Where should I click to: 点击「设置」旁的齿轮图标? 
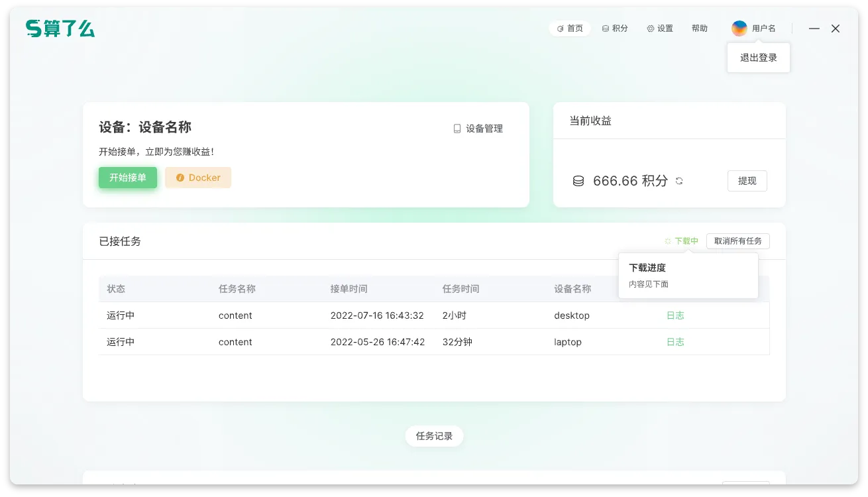coord(650,28)
